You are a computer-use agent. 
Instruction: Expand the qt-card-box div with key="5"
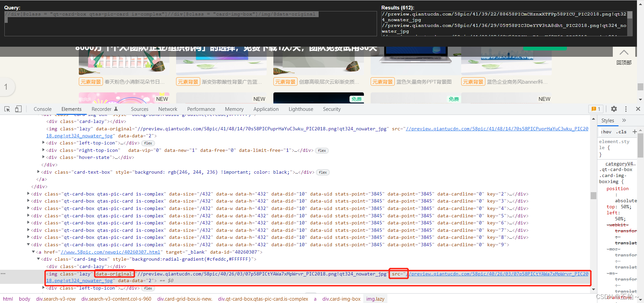[x=28, y=216]
